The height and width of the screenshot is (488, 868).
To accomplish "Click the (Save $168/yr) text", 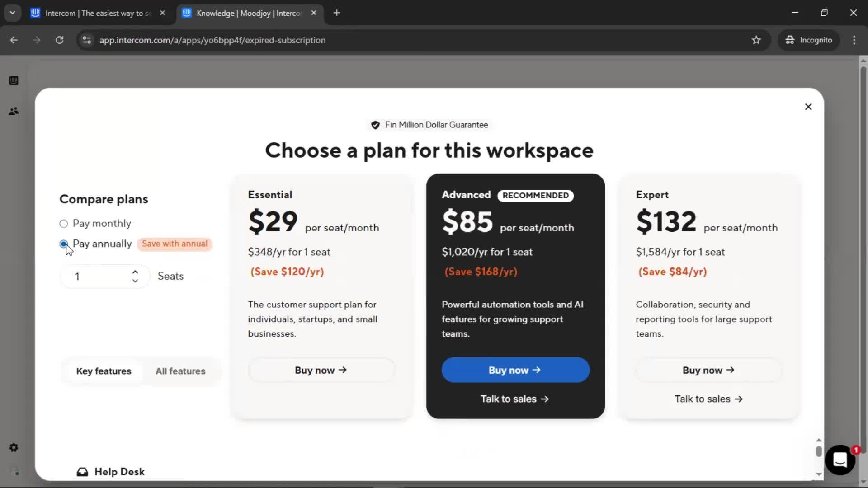I will 481,272.
